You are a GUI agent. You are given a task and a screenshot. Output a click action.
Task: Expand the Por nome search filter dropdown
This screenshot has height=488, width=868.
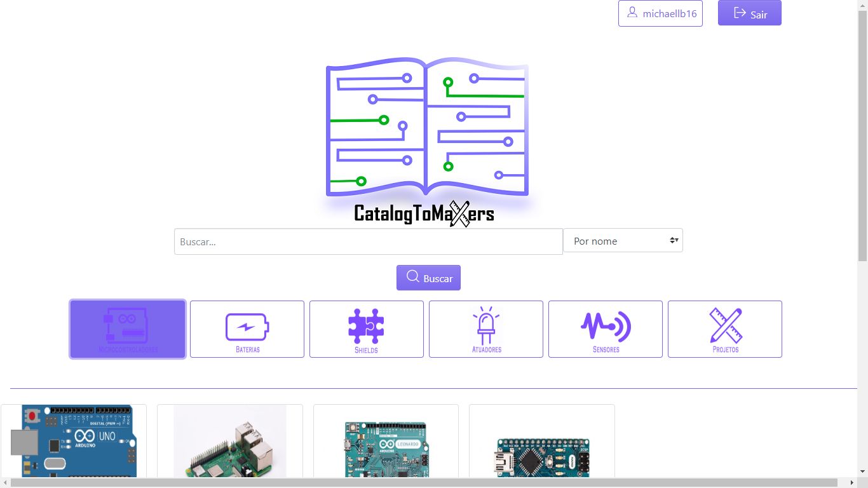click(x=623, y=241)
